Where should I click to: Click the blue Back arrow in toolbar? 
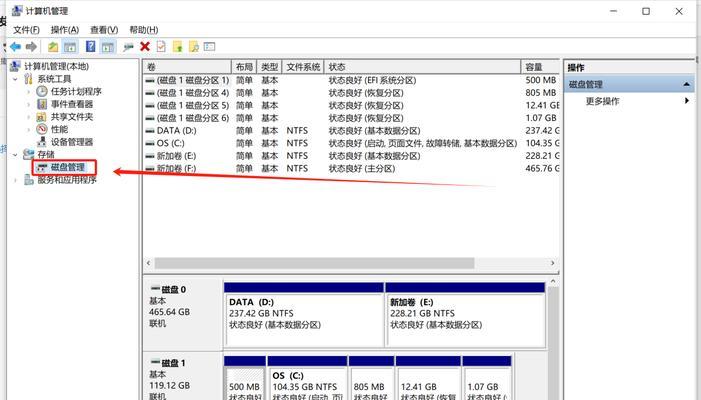click(x=16, y=46)
